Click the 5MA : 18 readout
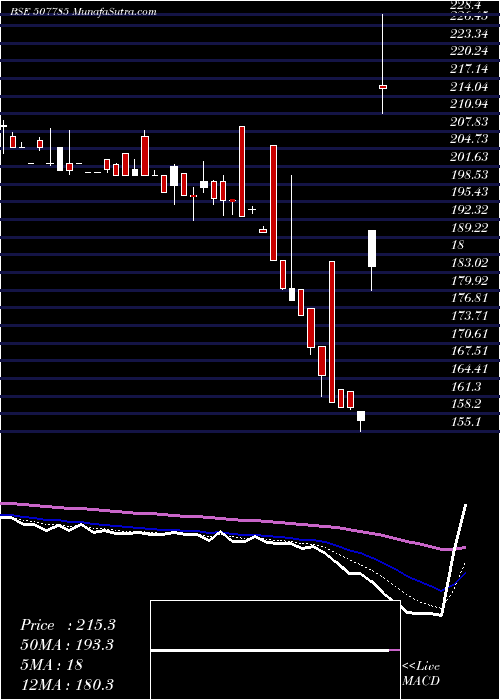The width and height of the screenshot is (500, 700). tap(51, 665)
